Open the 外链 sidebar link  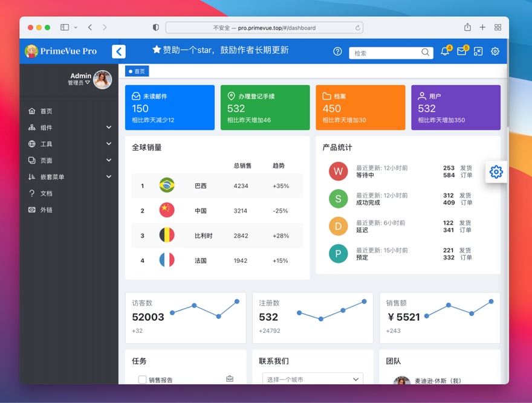coord(47,210)
